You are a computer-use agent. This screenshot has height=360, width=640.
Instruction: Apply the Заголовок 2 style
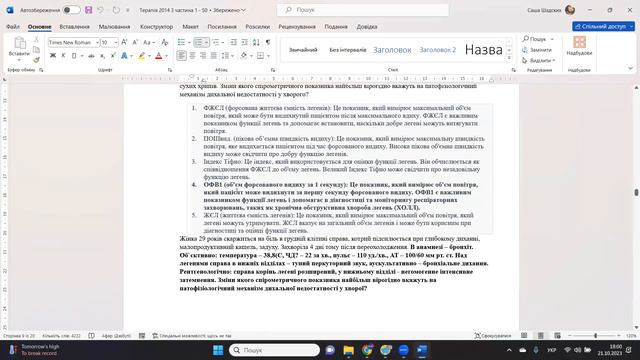438,50
